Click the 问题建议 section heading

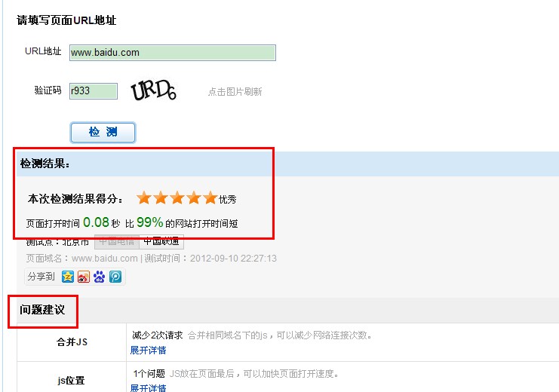point(42,310)
